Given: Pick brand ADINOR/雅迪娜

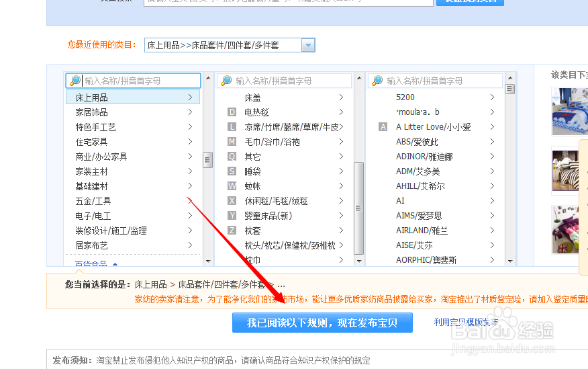Looking at the screenshot, I should tap(424, 157).
